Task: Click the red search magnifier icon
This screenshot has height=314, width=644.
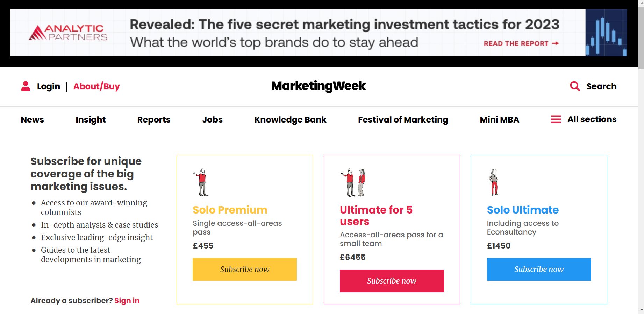Action: pos(575,86)
